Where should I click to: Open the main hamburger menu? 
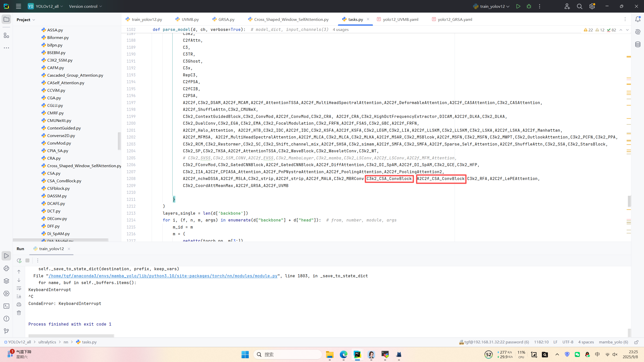coord(18,6)
